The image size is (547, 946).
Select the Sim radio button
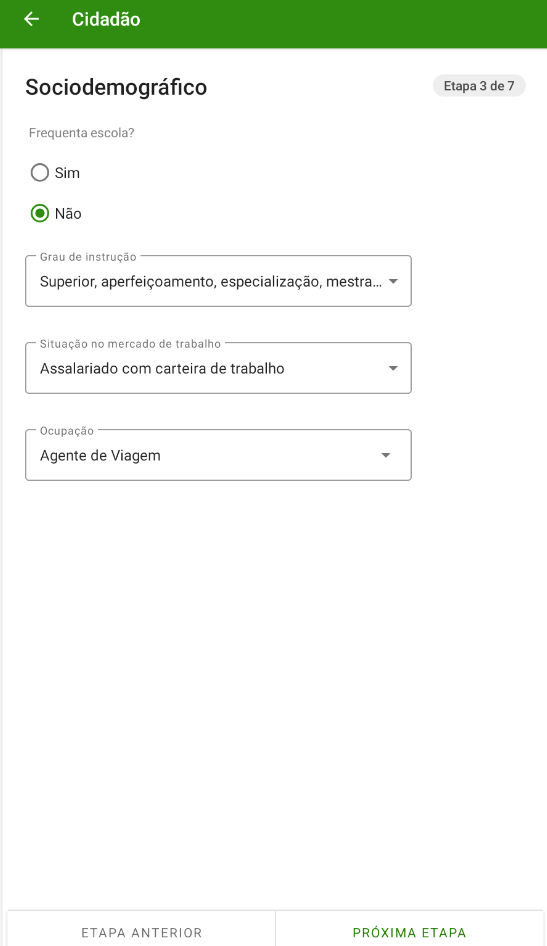[x=40, y=173]
